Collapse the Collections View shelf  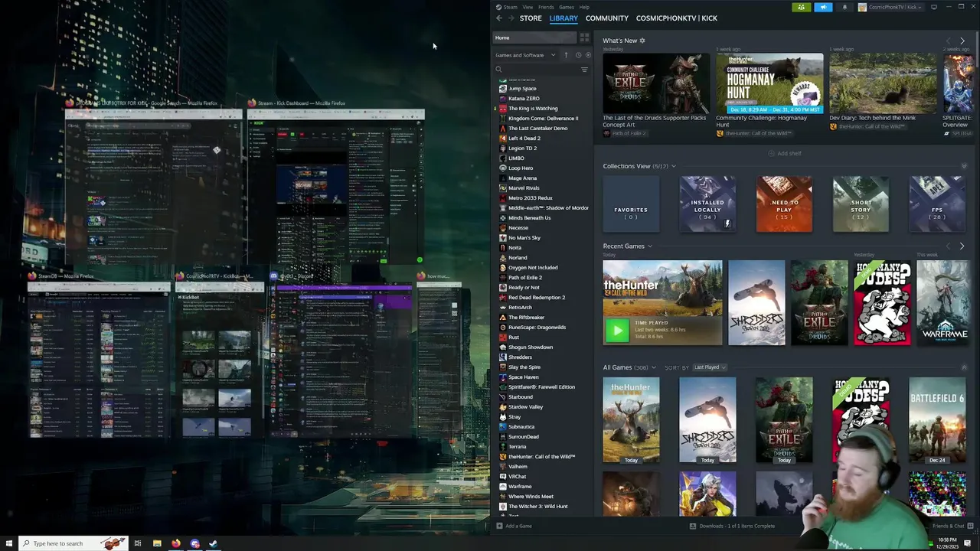click(964, 166)
